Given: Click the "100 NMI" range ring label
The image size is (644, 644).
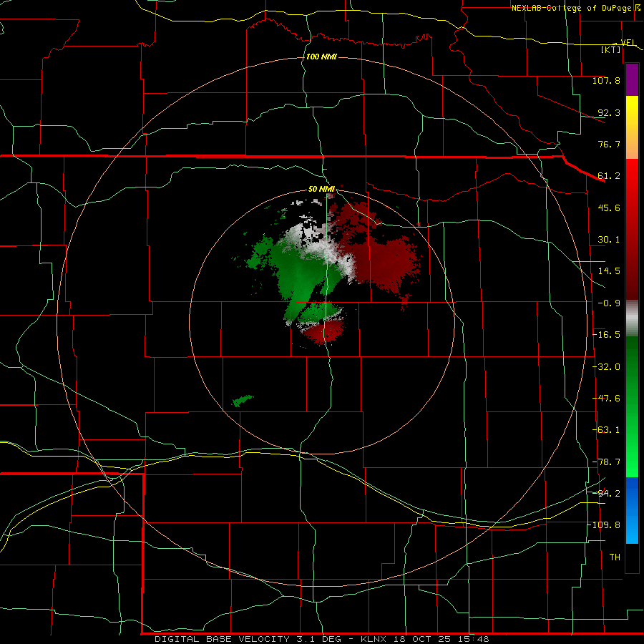Looking at the screenshot, I should click(x=321, y=57).
